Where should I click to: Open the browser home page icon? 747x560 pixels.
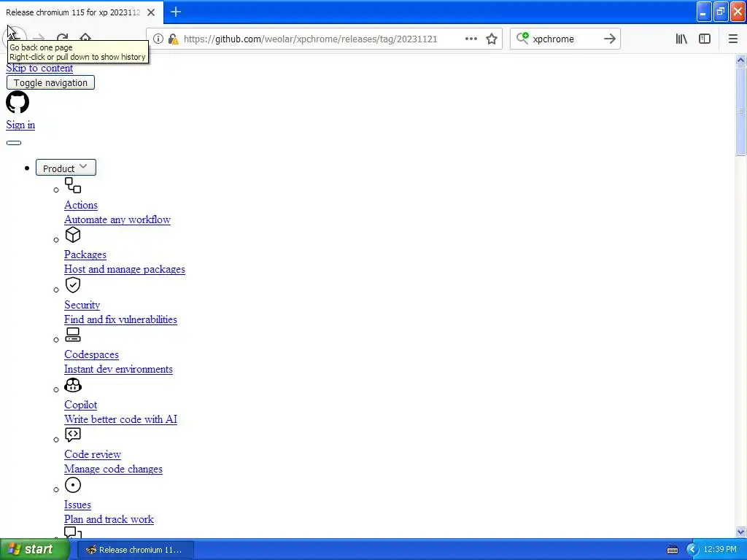click(85, 38)
